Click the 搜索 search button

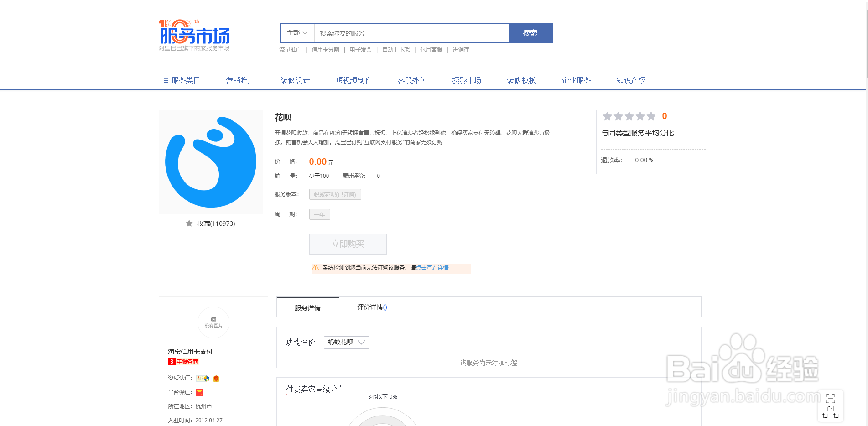[530, 33]
